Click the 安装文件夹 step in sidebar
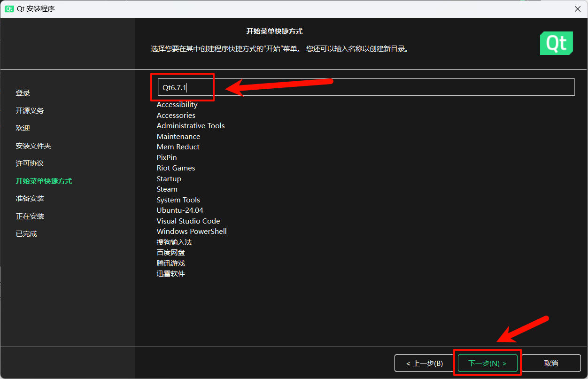The width and height of the screenshot is (588, 379). (33, 146)
